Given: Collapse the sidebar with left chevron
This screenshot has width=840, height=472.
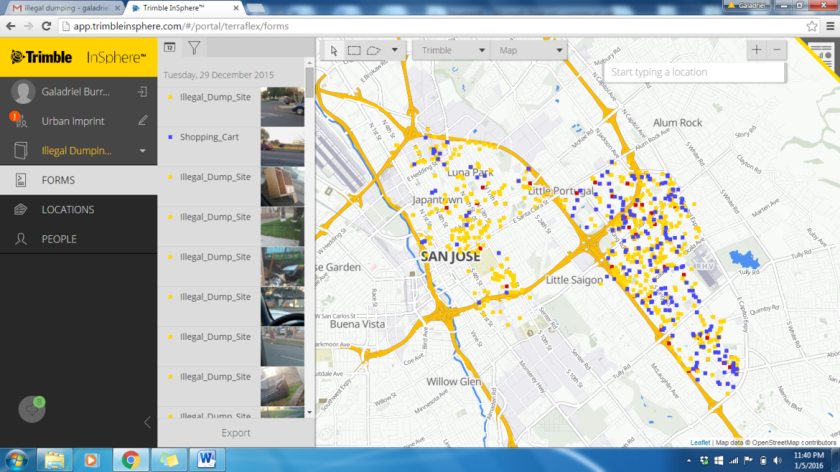Looking at the screenshot, I should click(x=147, y=423).
